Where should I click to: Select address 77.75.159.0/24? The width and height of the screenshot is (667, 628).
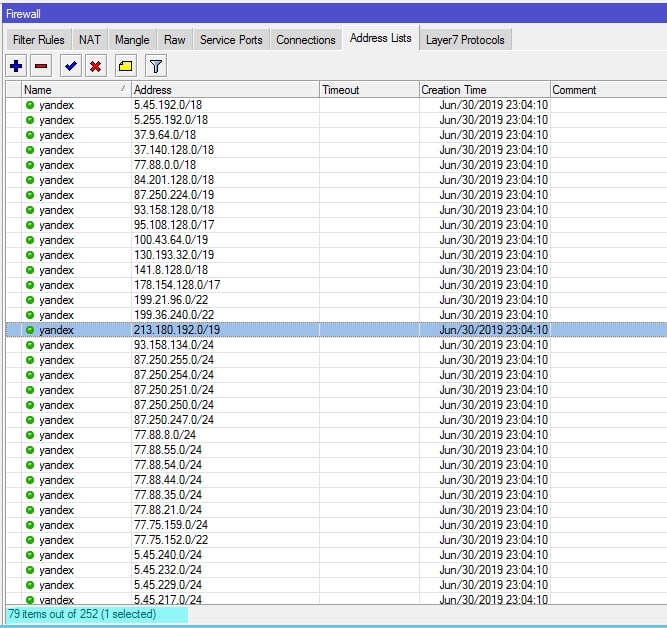(171, 525)
